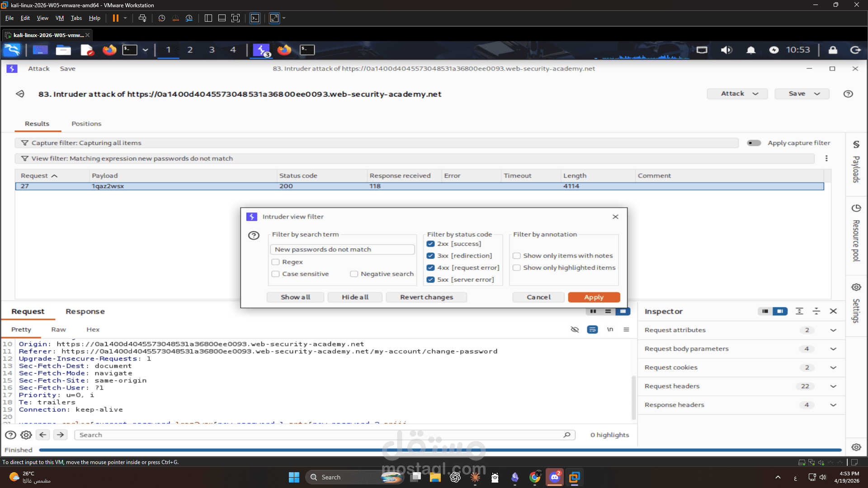The image size is (868, 488).
Task: Click the show newline \n icon
Action: (x=610, y=329)
